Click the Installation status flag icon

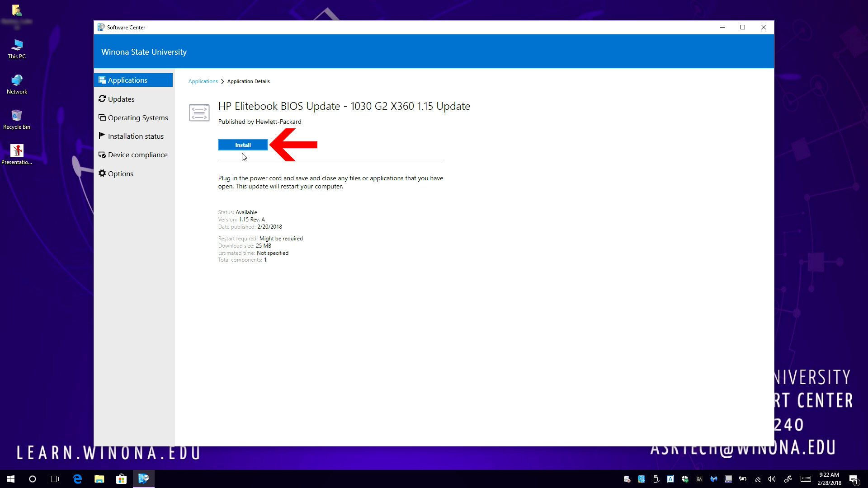(x=102, y=136)
